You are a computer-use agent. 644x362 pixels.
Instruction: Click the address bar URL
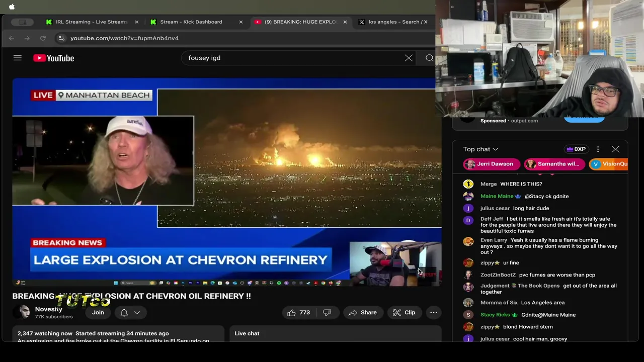pos(124,38)
